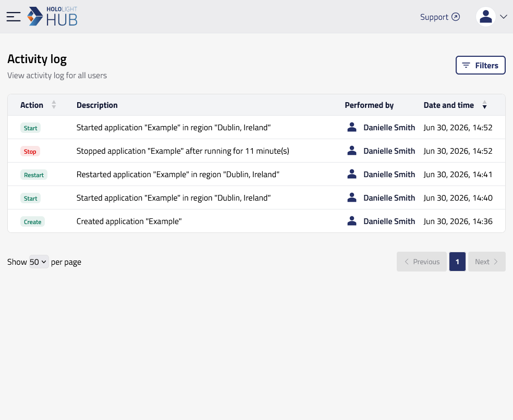Image resolution: width=513 pixels, height=420 pixels.
Task: Click the red Stop badge
Action: (x=30, y=152)
